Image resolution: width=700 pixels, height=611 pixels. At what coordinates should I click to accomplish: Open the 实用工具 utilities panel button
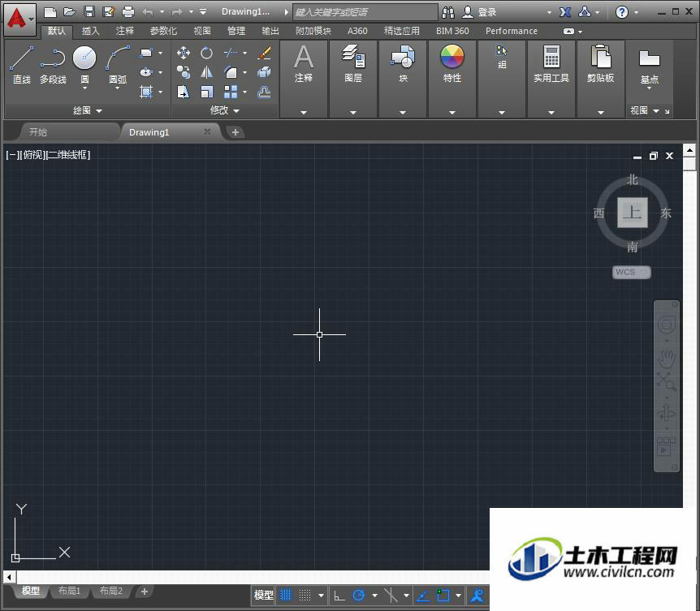point(551,66)
